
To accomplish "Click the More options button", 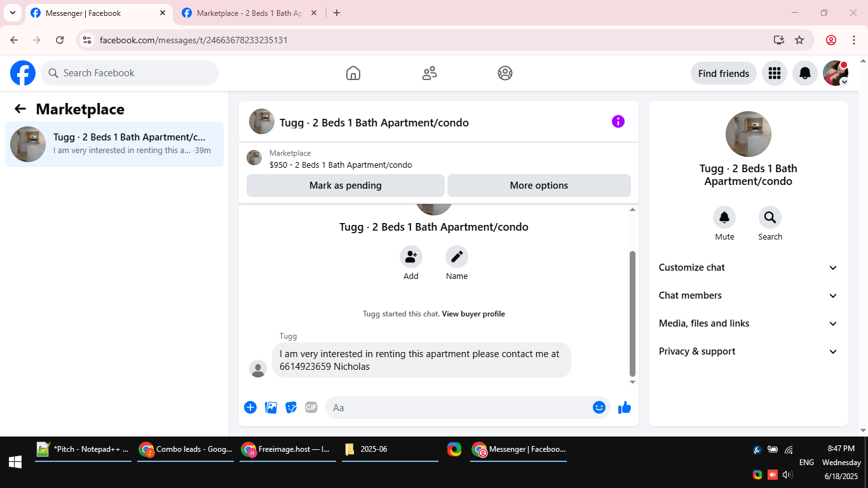I will 539,186.
